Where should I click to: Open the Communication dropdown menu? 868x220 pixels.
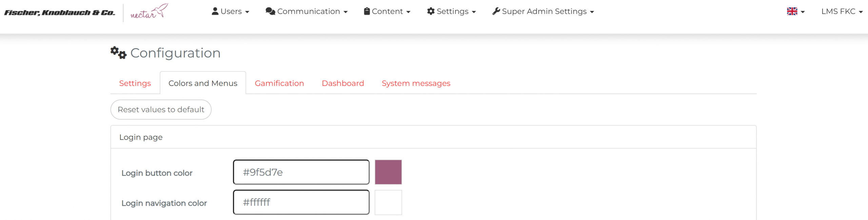click(x=307, y=12)
